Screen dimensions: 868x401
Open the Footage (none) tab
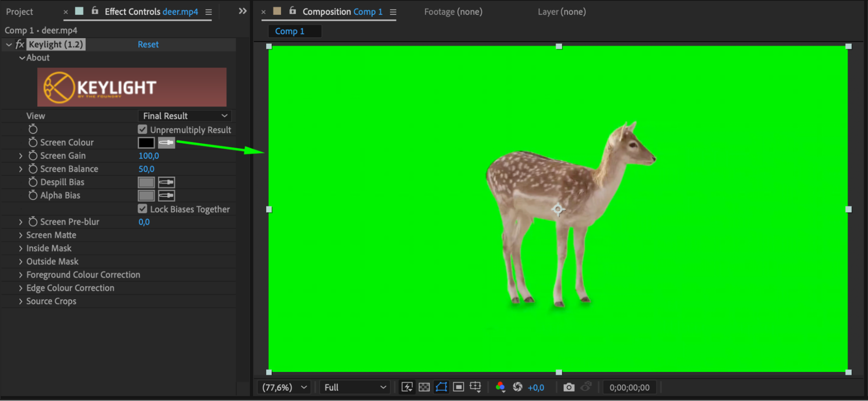[453, 12]
